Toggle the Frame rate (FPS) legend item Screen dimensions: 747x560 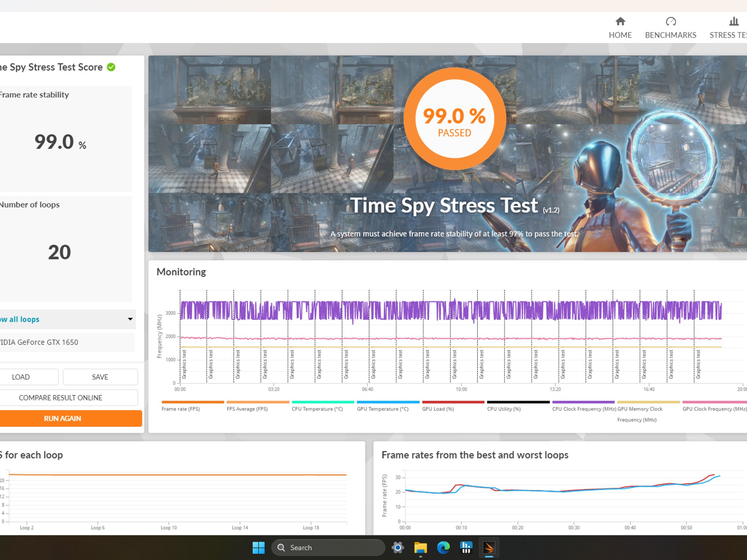[x=193, y=406]
